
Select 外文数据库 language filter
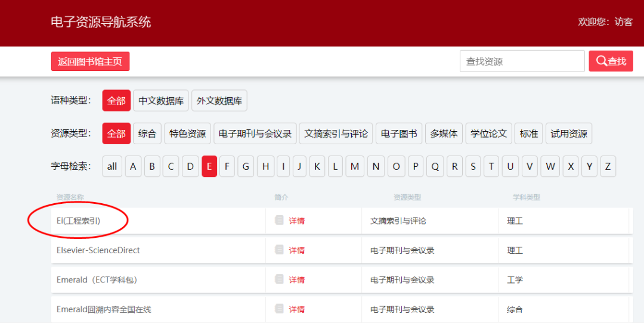click(x=219, y=101)
